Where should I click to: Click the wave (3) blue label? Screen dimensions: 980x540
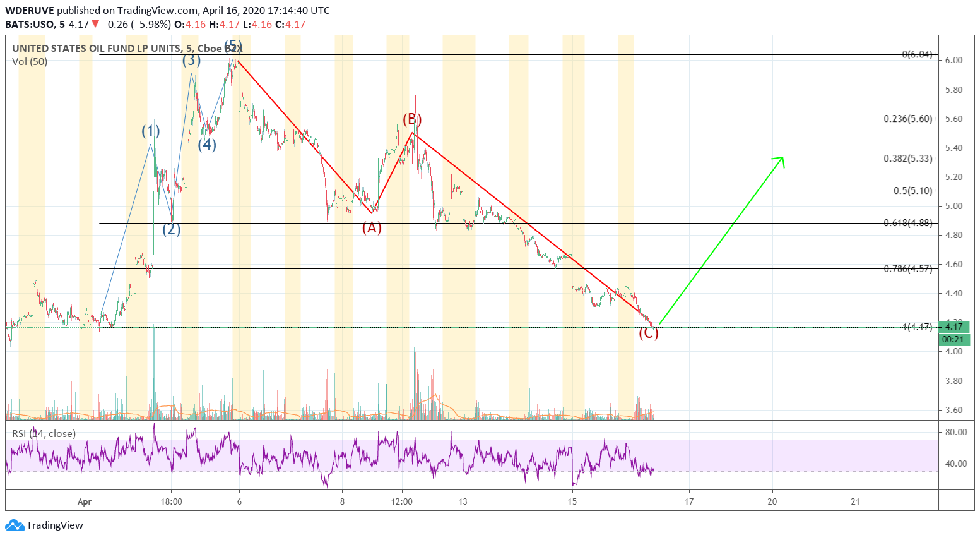[x=191, y=60]
